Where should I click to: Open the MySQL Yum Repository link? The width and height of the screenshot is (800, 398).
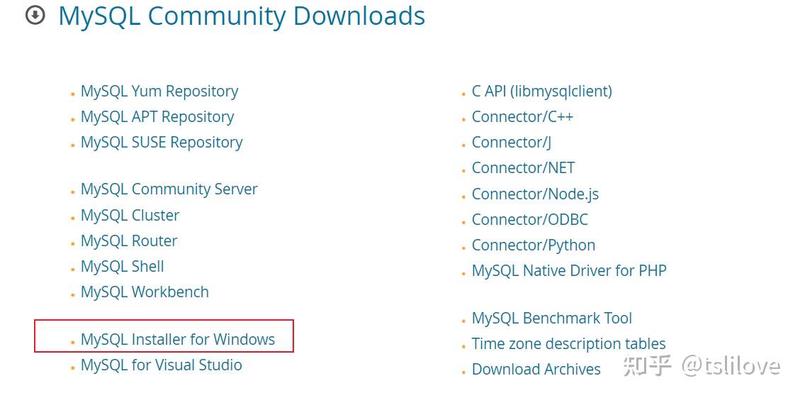pos(159,91)
